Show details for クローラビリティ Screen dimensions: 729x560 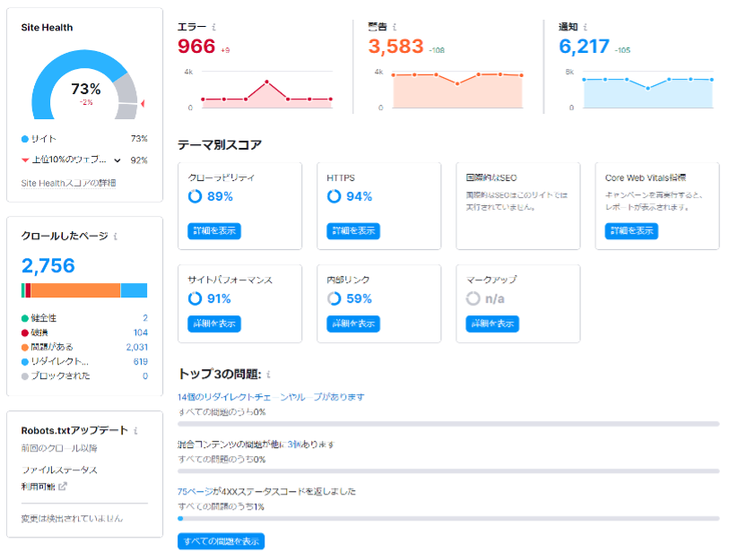point(214,231)
